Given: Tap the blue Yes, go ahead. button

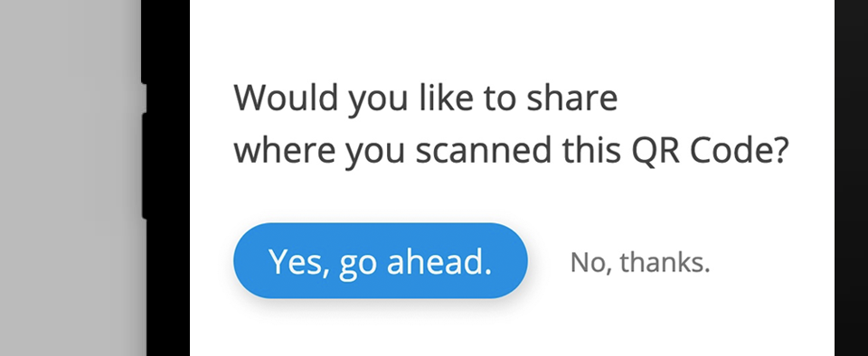Looking at the screenshot, I should pyautogui.click(x=381, y=261).
